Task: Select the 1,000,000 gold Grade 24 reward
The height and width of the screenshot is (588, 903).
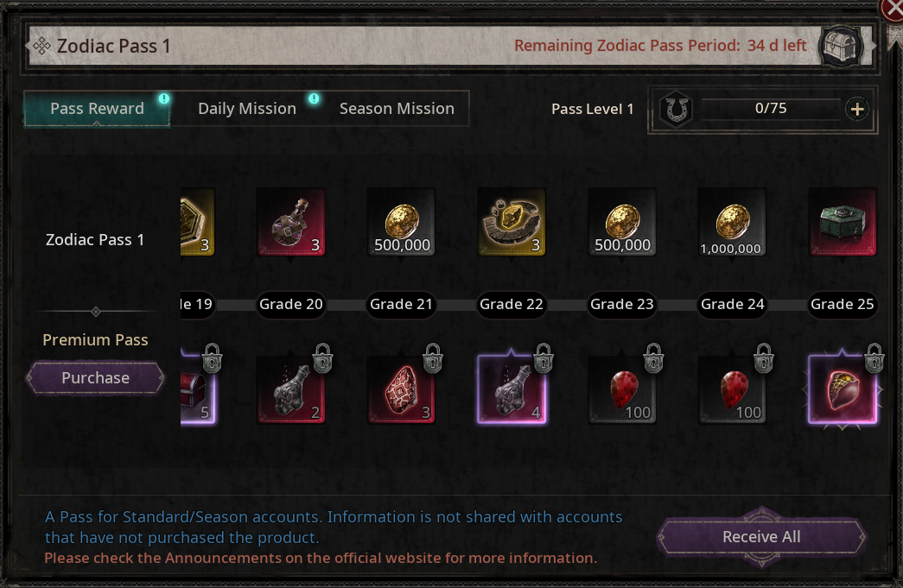Action: pyautogui.click(x=732, y=222)
